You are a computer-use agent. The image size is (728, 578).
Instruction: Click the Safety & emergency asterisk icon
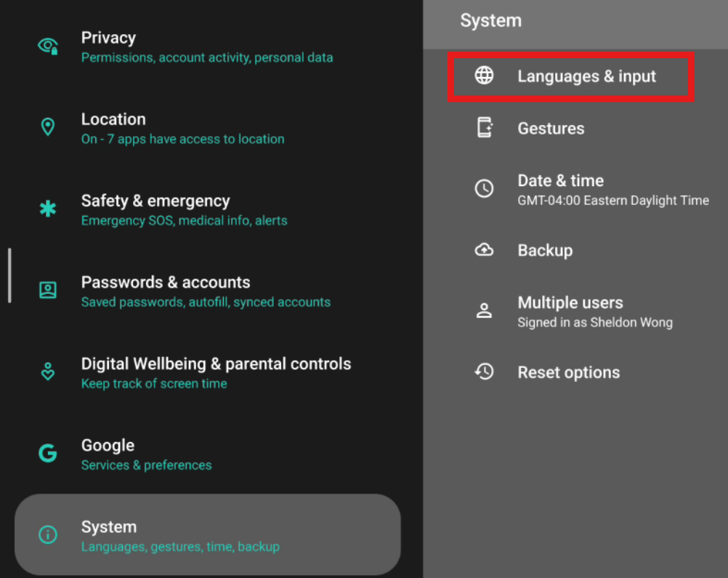(x=48, y=209)
